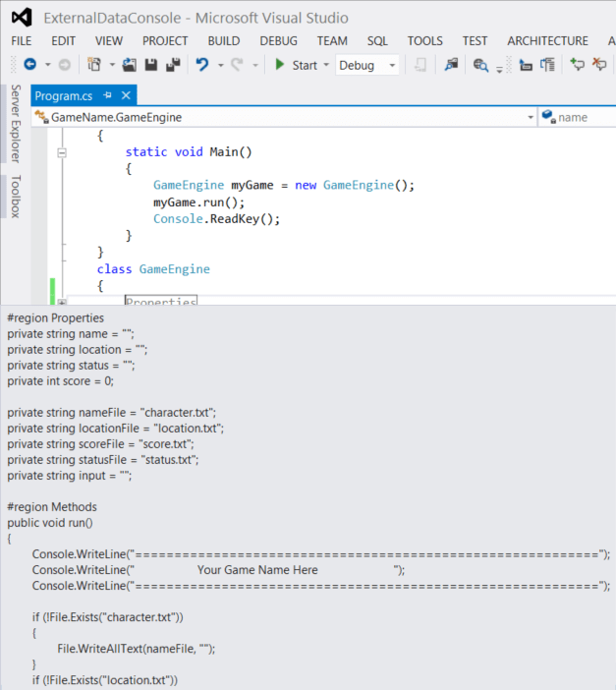Image resolution: width=616 pixels, height=690 pixels.
Task: Click the Undo arrow icon
Action: [x=202, y=65]
